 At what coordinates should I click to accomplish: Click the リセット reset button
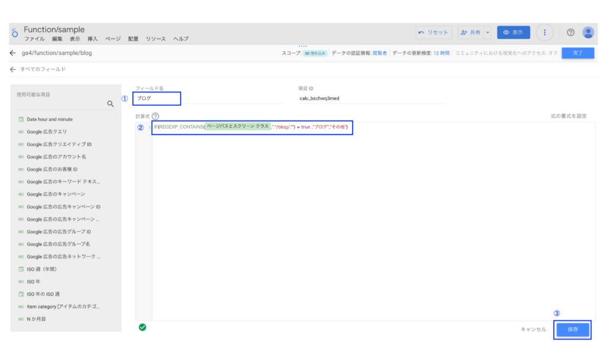(433, 33)
